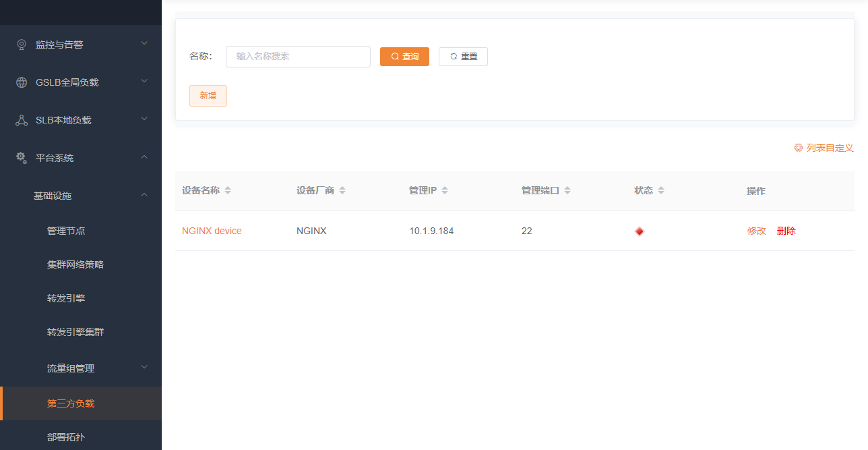
Task: Expand the 监控与告警 menu chevron
Action: 144,44
